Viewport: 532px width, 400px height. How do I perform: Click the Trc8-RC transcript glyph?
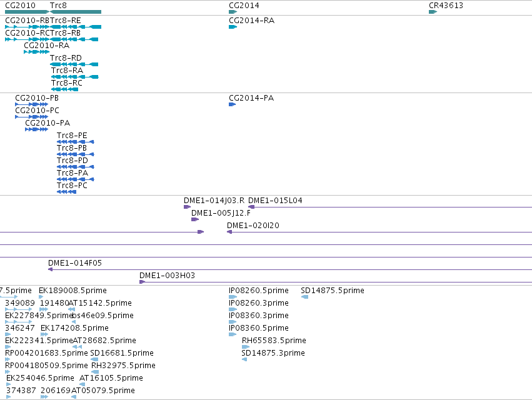click(x=65, y=89)
